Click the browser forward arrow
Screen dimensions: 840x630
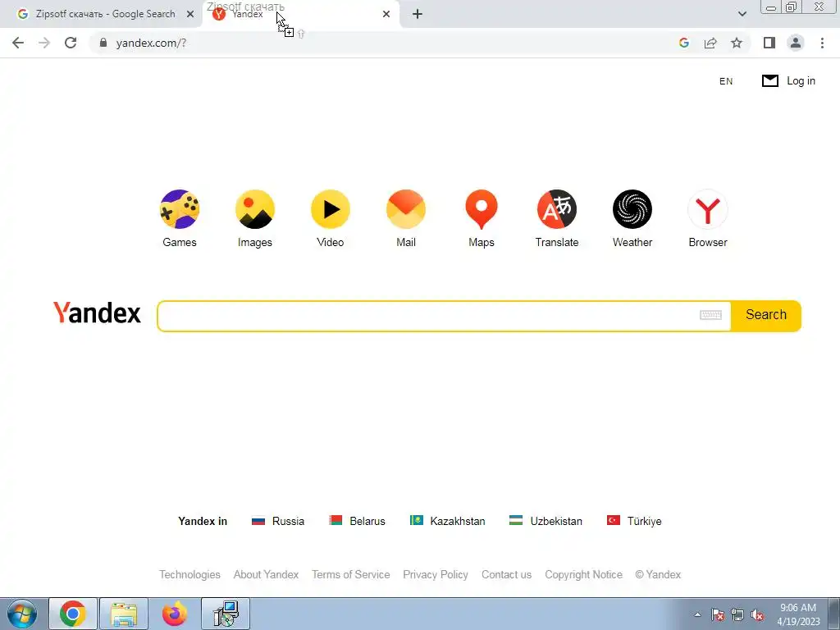(x=44, y=43)
